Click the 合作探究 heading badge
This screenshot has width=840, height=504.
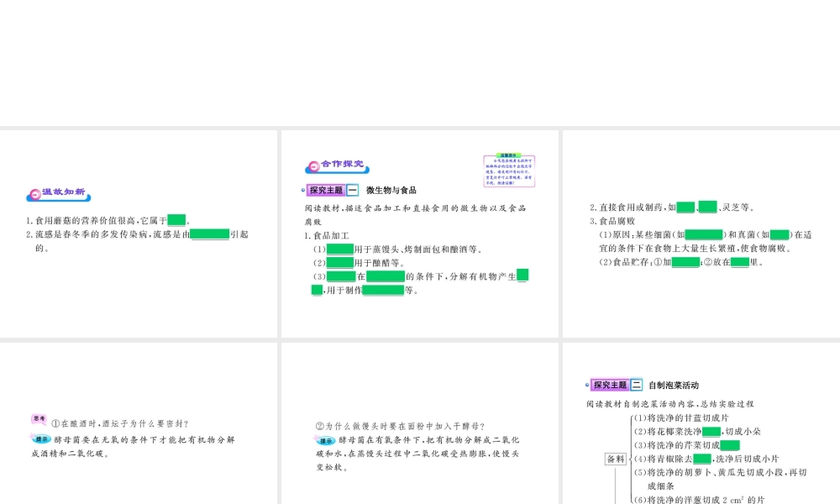coord(337,166)
